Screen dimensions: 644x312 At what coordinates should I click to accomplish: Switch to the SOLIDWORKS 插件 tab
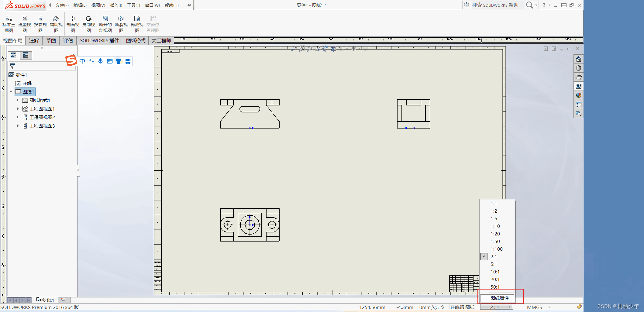pyautogui.click(x=100, y=40)
